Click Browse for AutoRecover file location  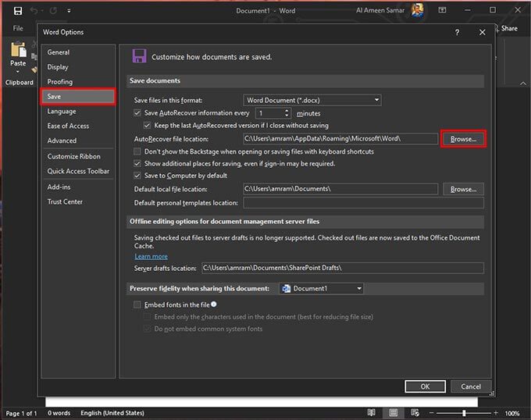pyautogui.click(x=463, y=139)
